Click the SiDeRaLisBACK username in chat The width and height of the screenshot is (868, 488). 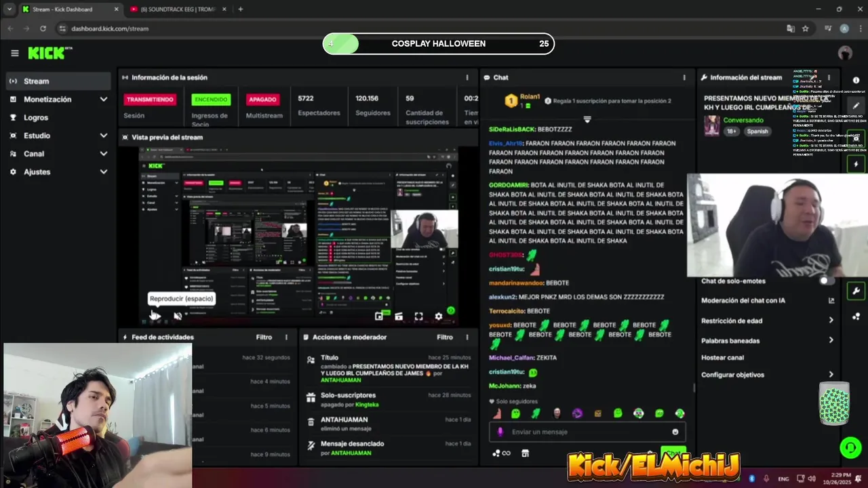pyautogui.click(x=512, y=129)
